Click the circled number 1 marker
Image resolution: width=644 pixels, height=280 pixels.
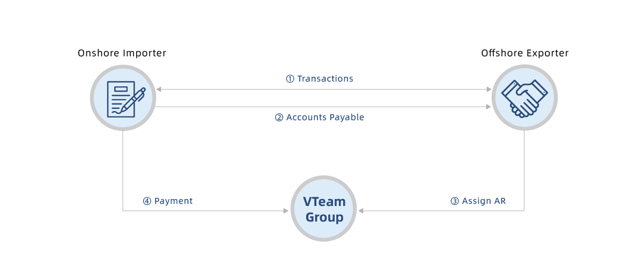(x=290, y=79)
